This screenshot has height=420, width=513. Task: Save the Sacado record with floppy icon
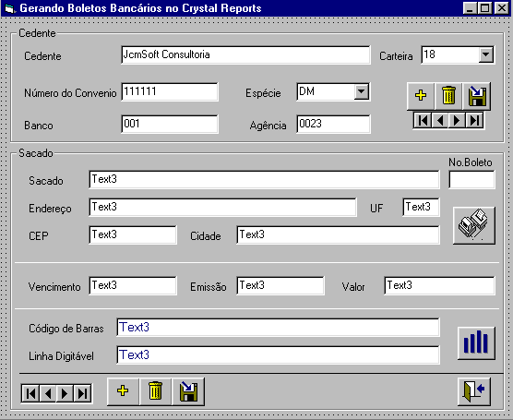[188, 391]
